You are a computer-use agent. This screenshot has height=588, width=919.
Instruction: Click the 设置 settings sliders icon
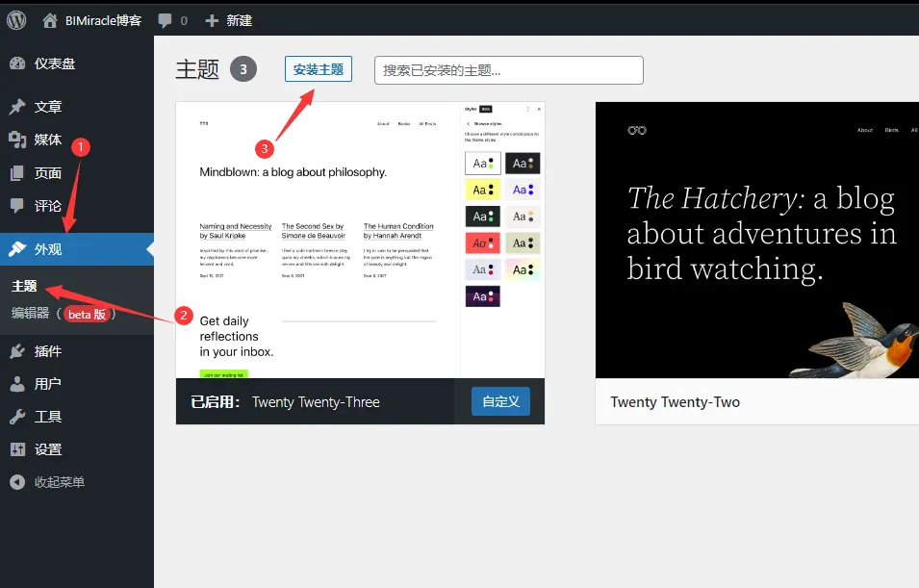coord(17,449)
